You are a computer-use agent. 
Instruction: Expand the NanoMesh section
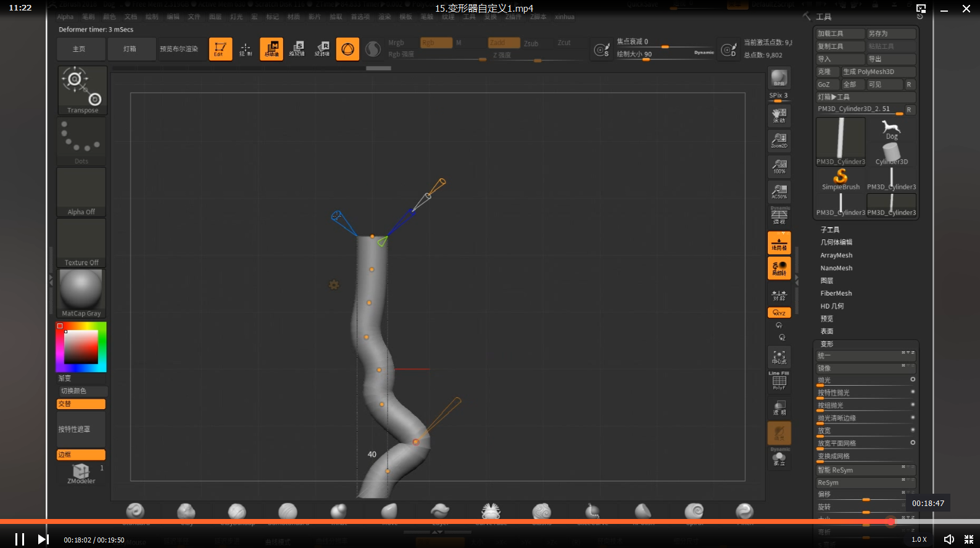pyautogui.click(x=836, y=268)
